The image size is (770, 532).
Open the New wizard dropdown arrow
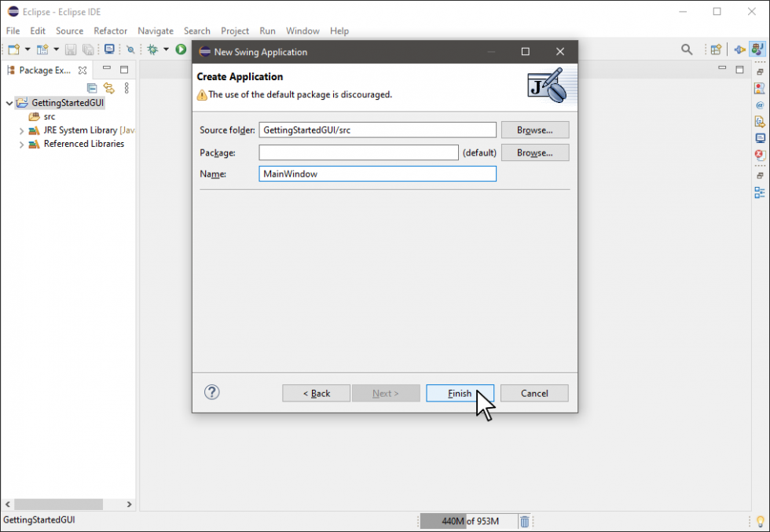[x=27, y=50]
